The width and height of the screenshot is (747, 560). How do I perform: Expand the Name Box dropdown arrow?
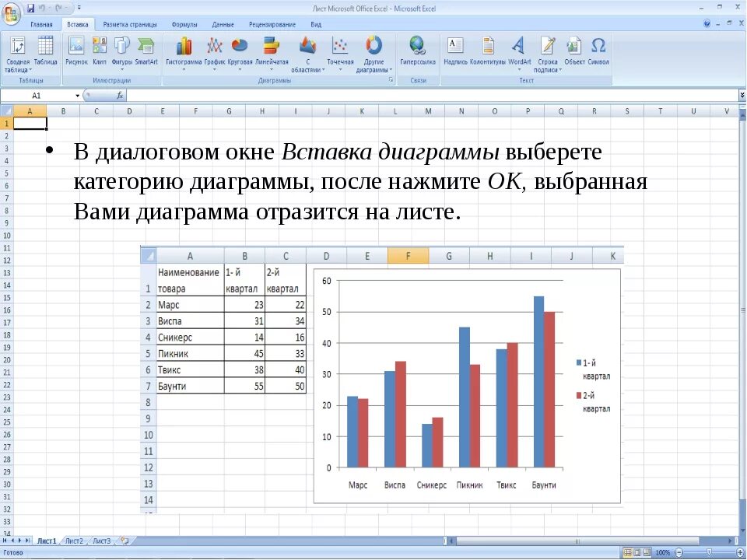pyautogui.click(x=77, y=96)
